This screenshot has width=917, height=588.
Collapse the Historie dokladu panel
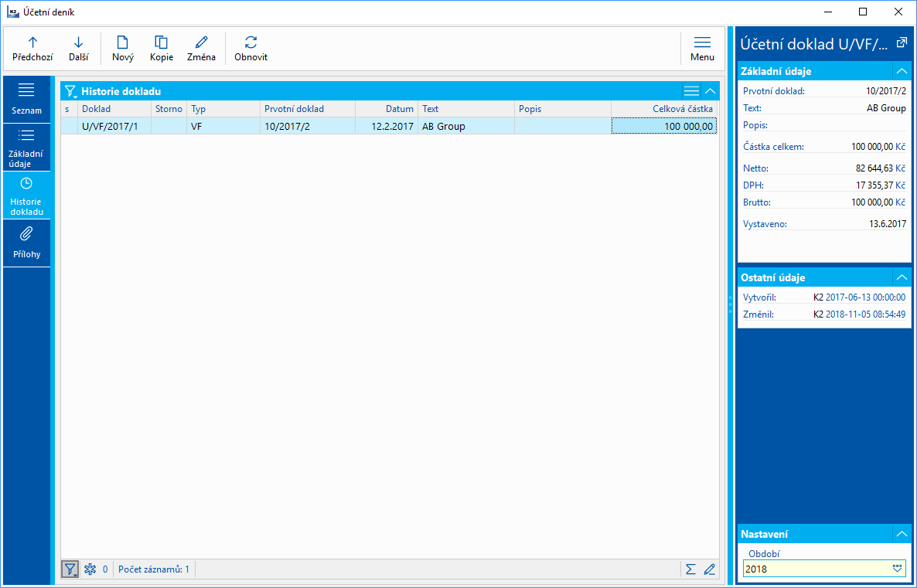(x=710, y=91)
